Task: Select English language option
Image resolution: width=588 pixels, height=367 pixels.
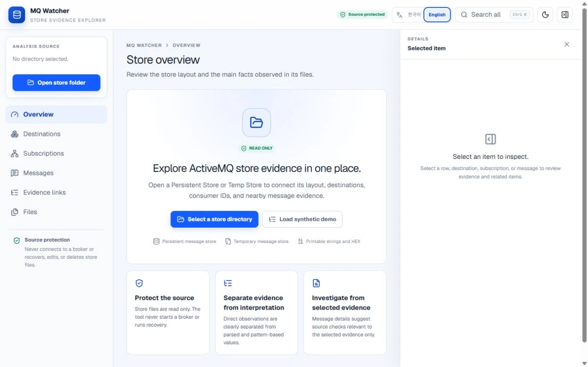Action: tap(437, 15)
